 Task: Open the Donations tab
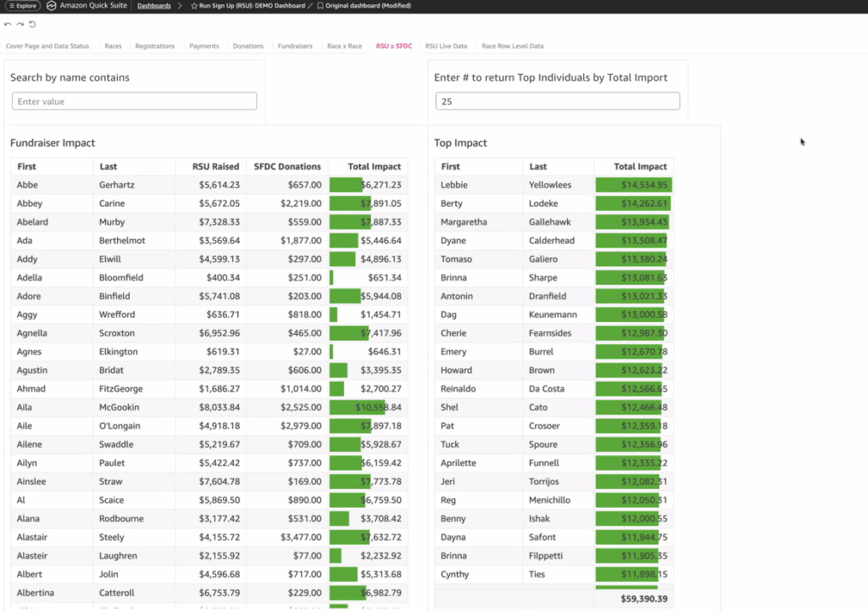(x=248, y=46)
